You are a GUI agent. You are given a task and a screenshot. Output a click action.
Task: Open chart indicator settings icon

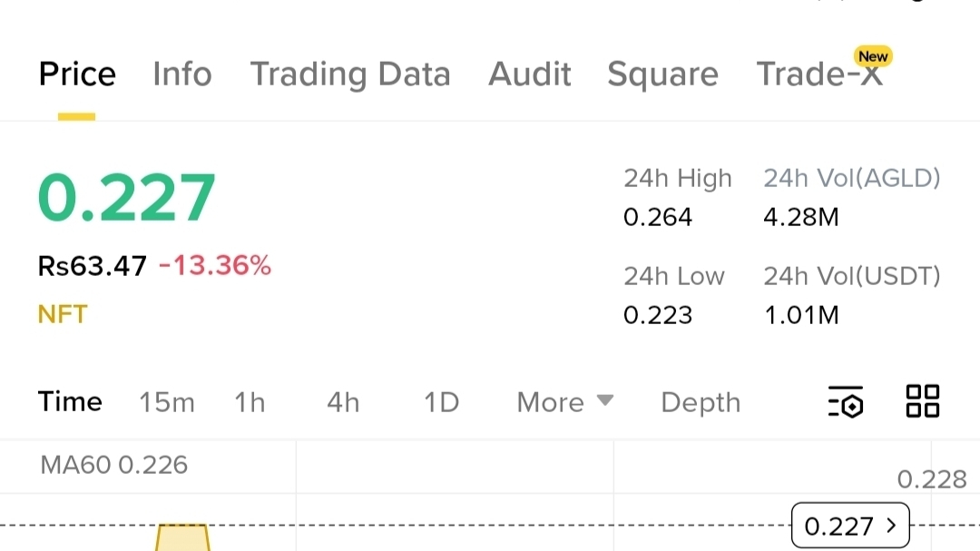point(846,401)
